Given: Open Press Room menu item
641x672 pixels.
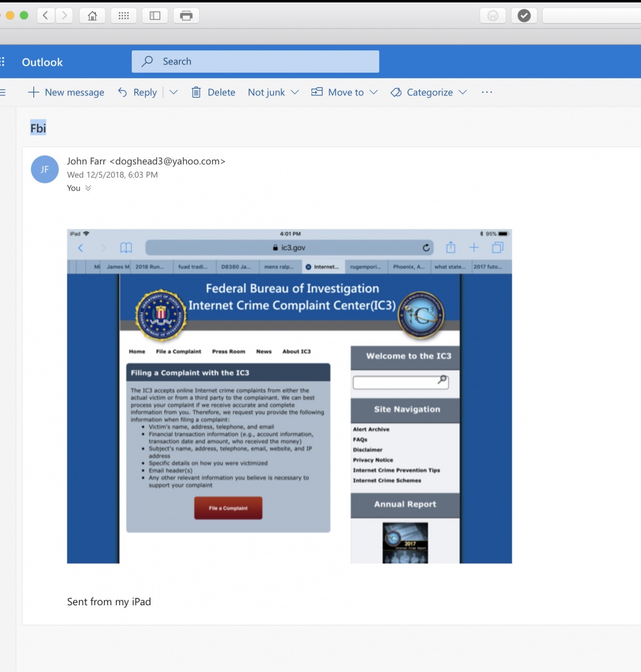Looking at the screenshot, I should tap(229, 351).
